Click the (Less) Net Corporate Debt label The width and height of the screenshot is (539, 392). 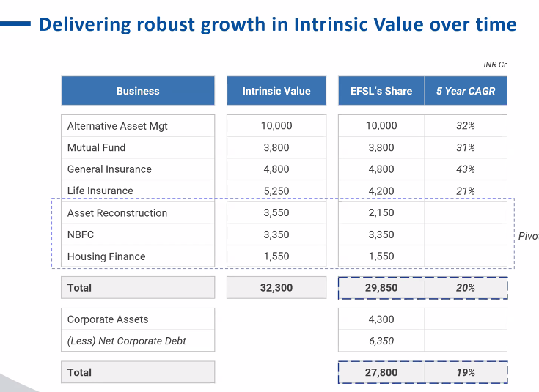[x=127, y=341]
